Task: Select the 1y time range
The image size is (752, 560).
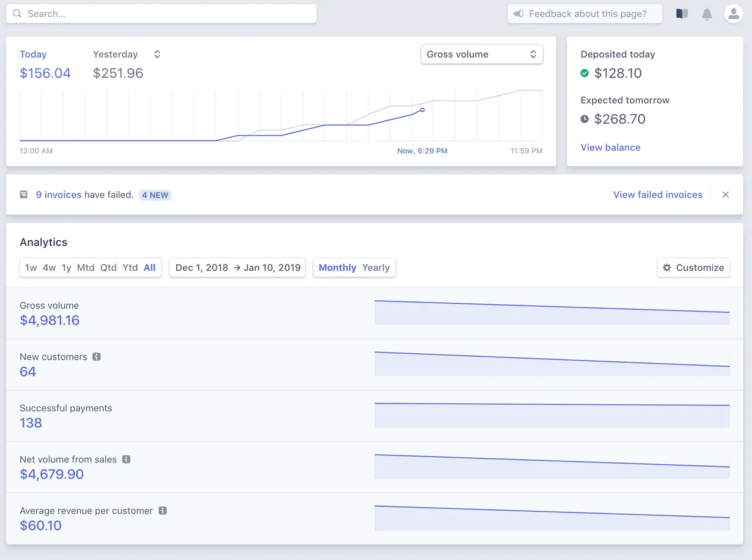Action: click(x=66, y=267)
